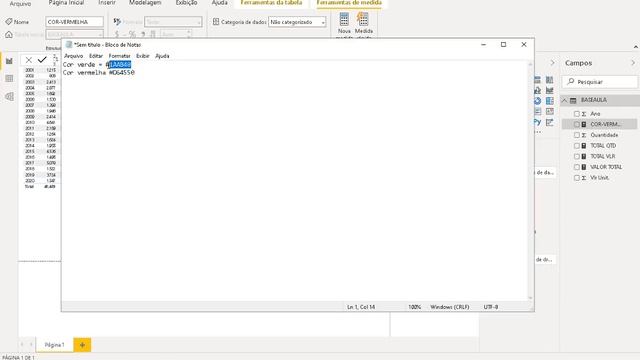Screen dimensions: 640x360
Task: Expand the Visualizações pane chevron
Action: pos(552,63)
